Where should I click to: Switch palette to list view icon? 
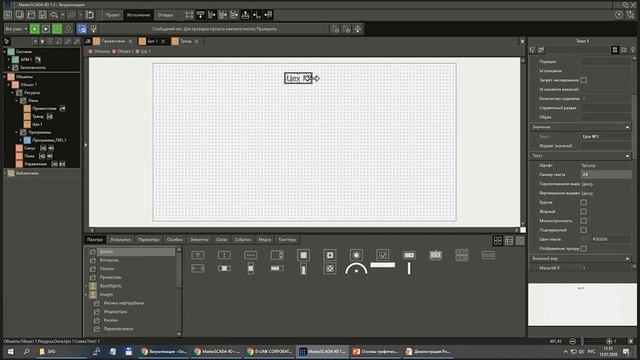tap(509, 241)
